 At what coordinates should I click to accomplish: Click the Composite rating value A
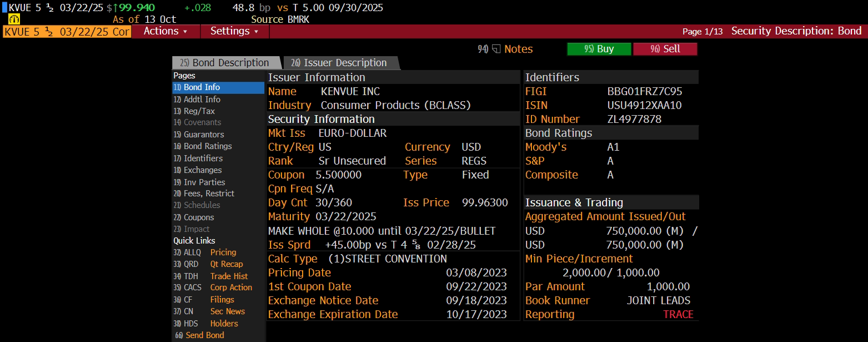(610, 175)
